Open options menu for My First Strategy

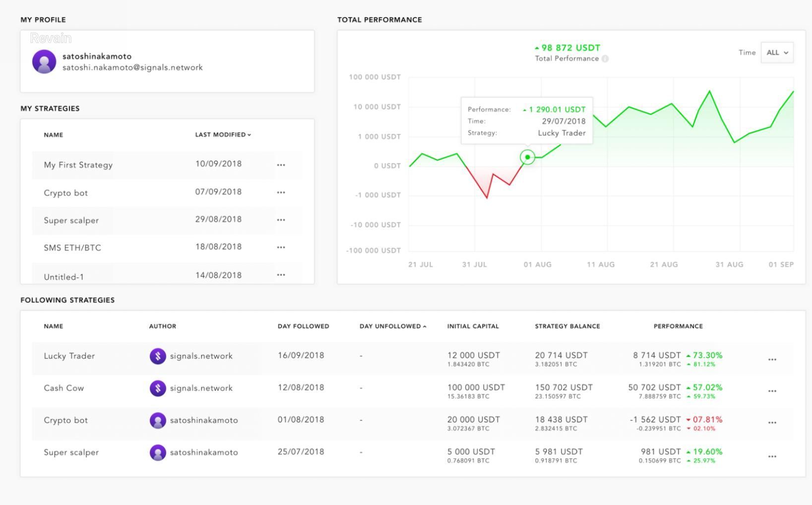click(281, 165)
